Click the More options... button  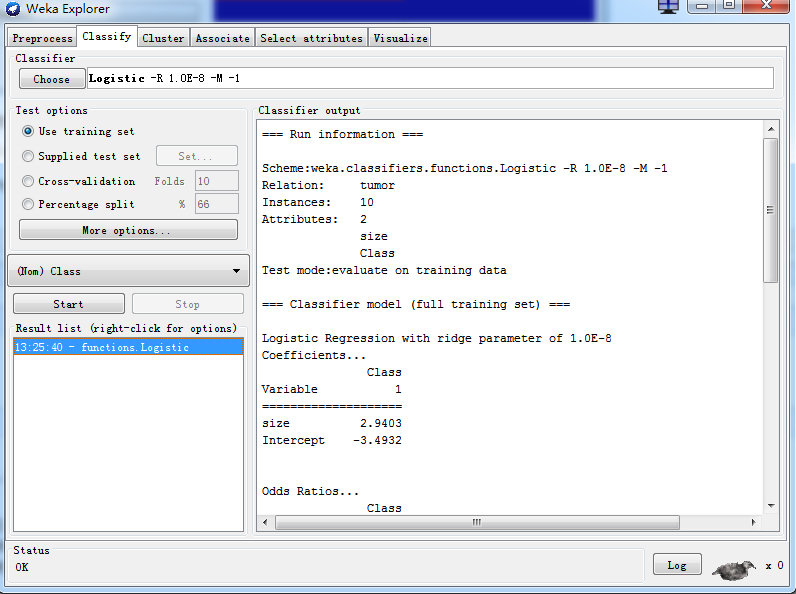[x=128, y=230]
